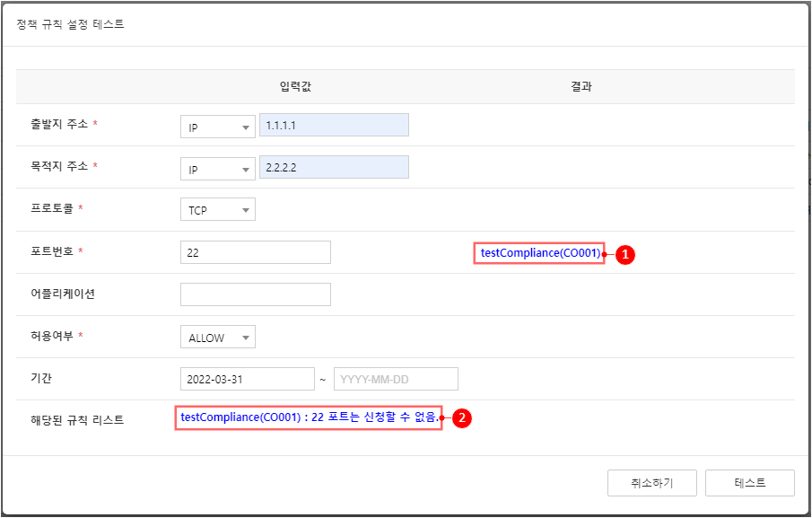Click the source address field with 1.1.1.1
Image resolution: width=812 pixels, height=518 pixels.
click(334, 125)
